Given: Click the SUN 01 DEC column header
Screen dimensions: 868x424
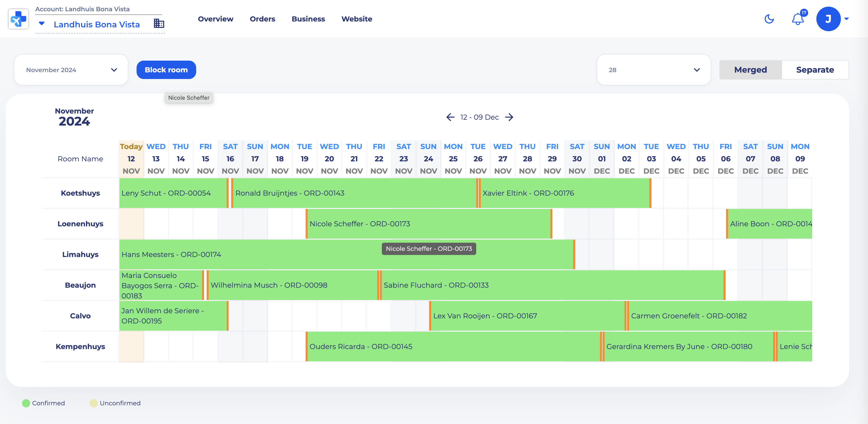Looking at the screenshot, I should click(x=602, y=158).
